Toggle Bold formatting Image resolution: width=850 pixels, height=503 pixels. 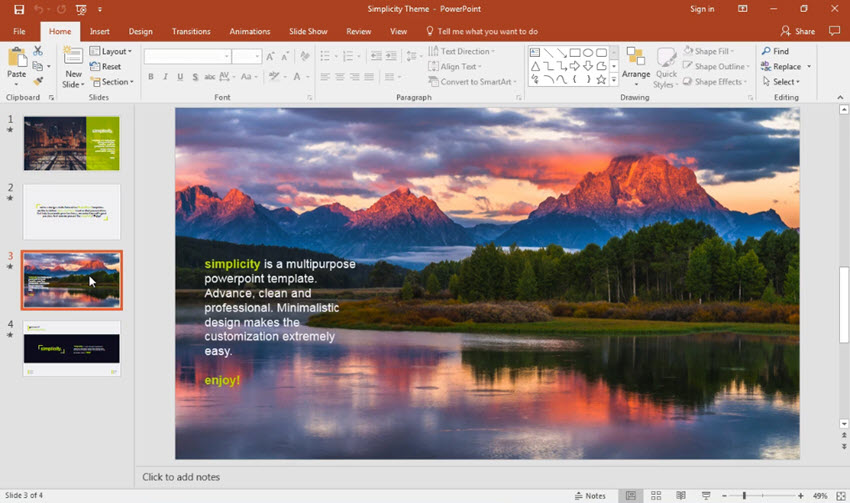pos(151,77)
